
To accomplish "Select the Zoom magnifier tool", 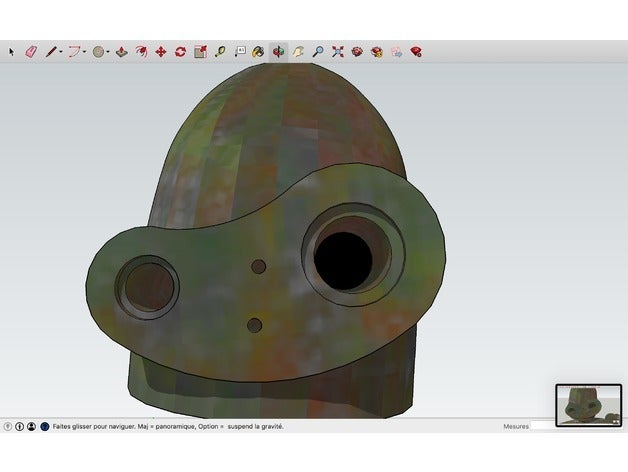I will 318,51.
